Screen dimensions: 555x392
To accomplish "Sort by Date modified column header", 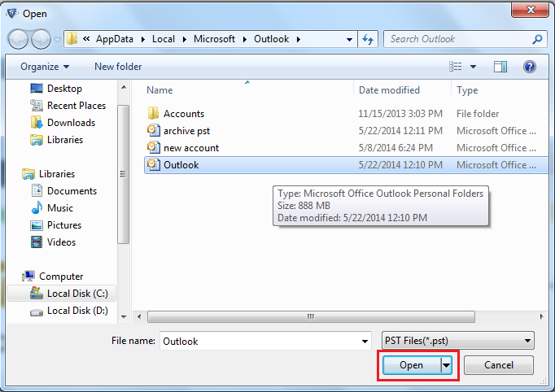I will [x=389, y=90].
